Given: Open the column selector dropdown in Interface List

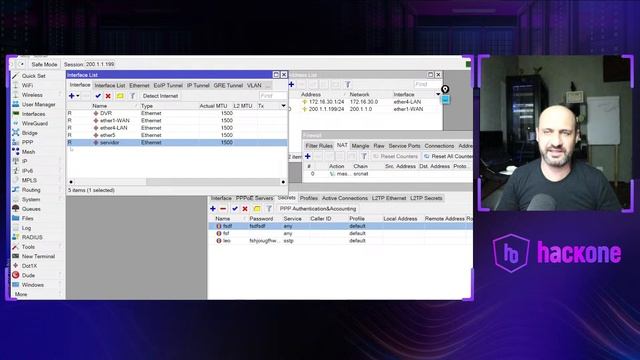Looking at the screenshot, I should tap(283, 106).
